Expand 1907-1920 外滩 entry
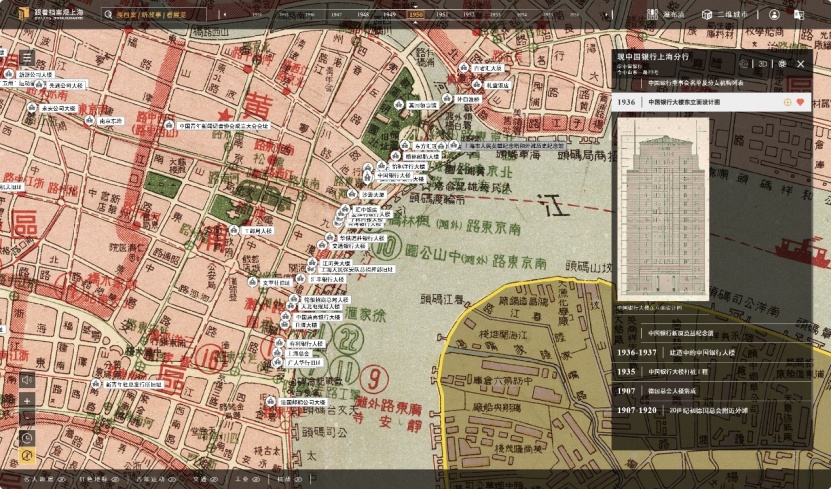Image resolution: width=831 pixels, height=489 pixels. pos(711,410)
